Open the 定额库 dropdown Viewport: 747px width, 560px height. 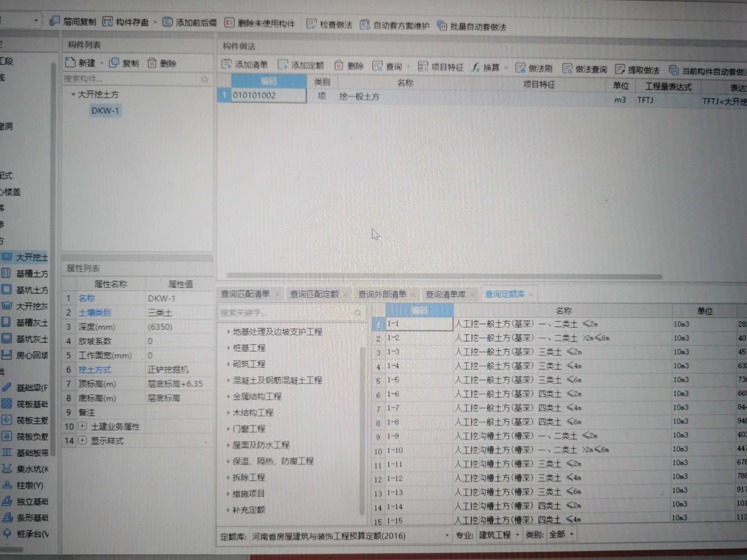pyautogui.click(x=446, y=535)
